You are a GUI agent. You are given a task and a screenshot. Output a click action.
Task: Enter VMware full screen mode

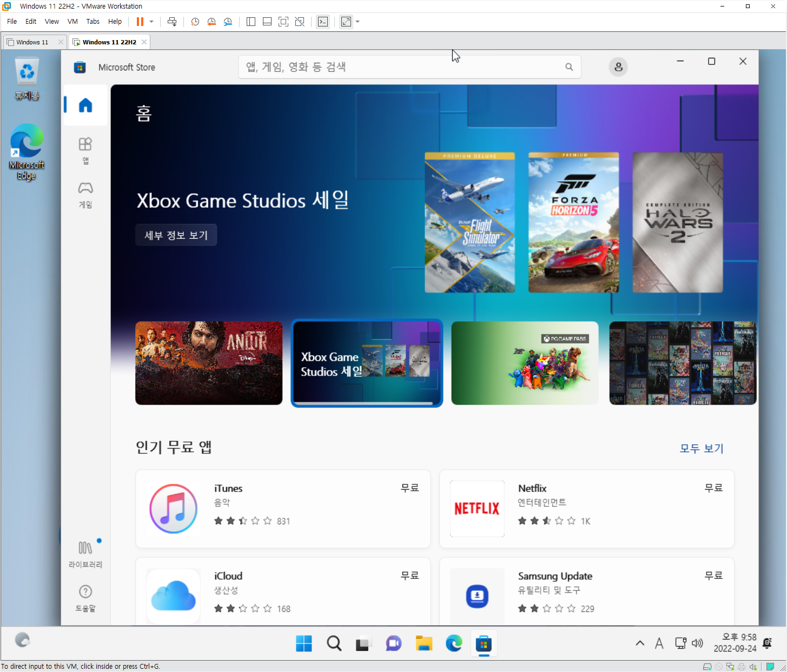click(283, 22)
